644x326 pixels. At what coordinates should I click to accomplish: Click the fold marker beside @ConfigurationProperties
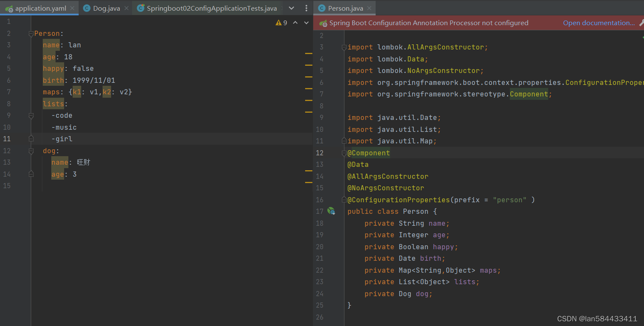click(344, 199)
